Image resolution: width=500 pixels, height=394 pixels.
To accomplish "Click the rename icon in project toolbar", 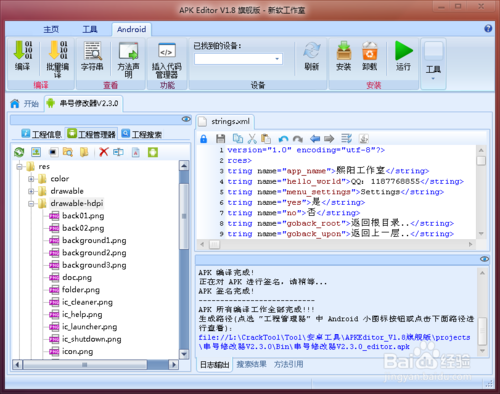I will point(118,152).
